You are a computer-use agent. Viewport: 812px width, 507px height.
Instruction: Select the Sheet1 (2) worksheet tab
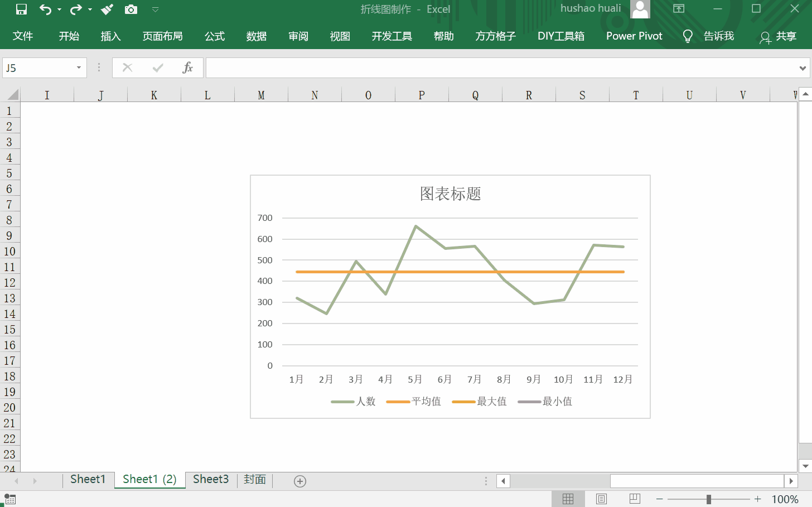click(x=149, y=479)
